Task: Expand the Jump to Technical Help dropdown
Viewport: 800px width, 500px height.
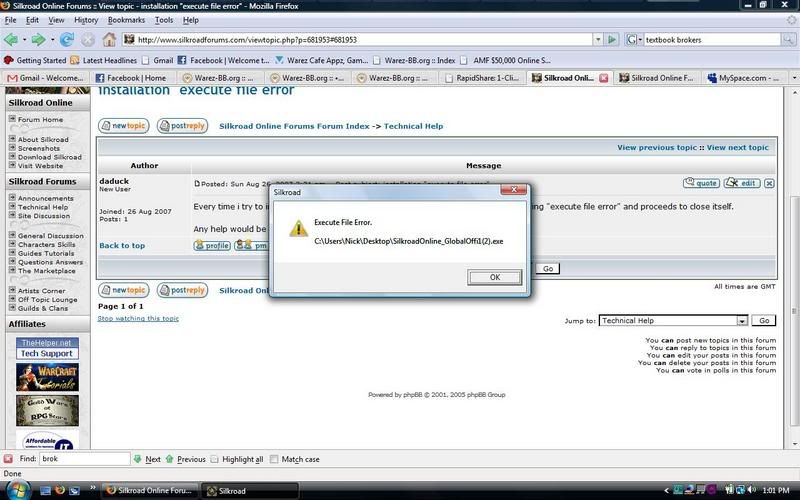Action: coord(742,321)
